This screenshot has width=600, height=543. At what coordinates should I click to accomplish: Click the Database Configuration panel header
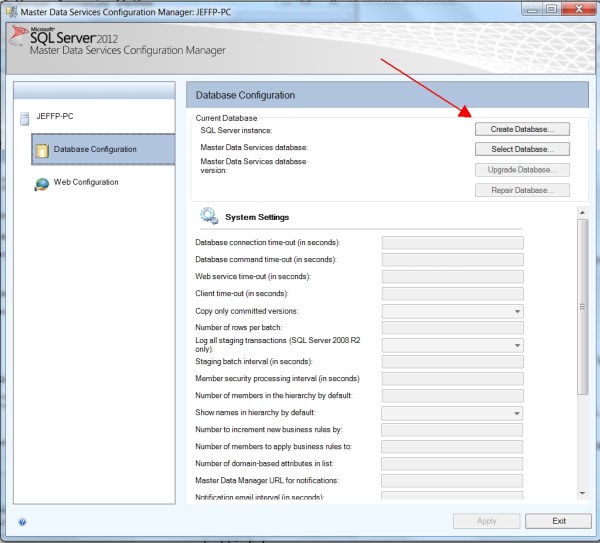point(387,95)
